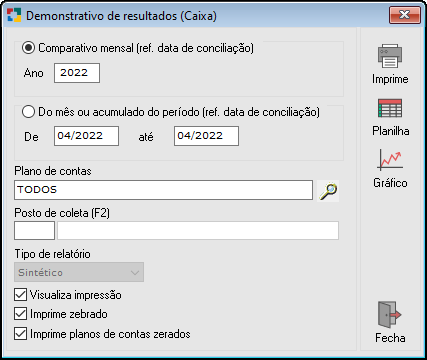This screenshot has width=427, height=360.
Task: Click the Posto de coleta code box
Action: pos(34,230)
